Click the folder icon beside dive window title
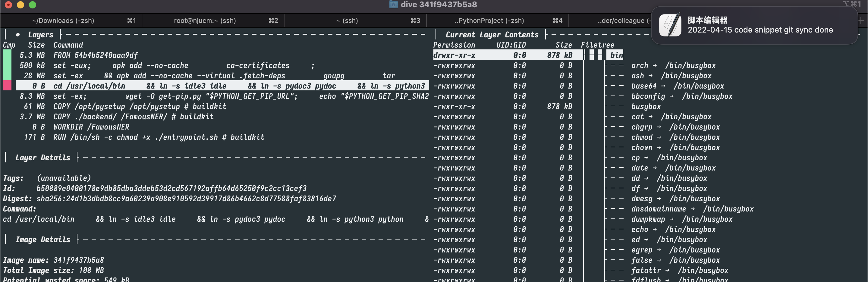868x282 pixels. point(393,5)
